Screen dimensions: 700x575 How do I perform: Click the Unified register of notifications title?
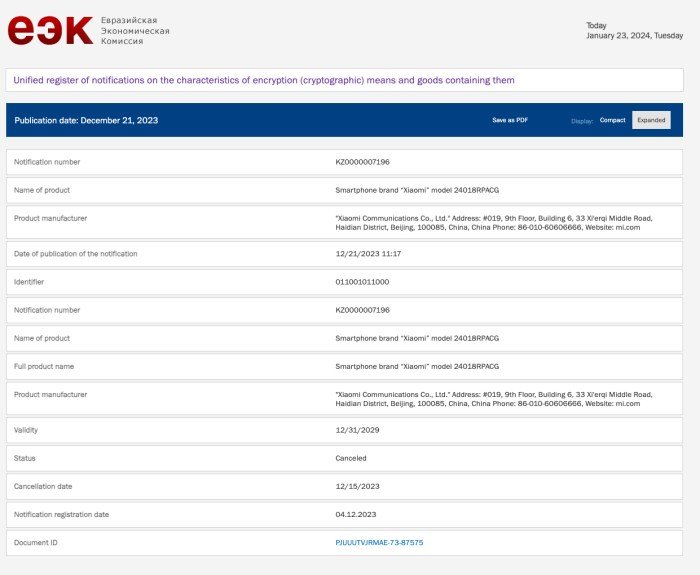click(264, 80)
